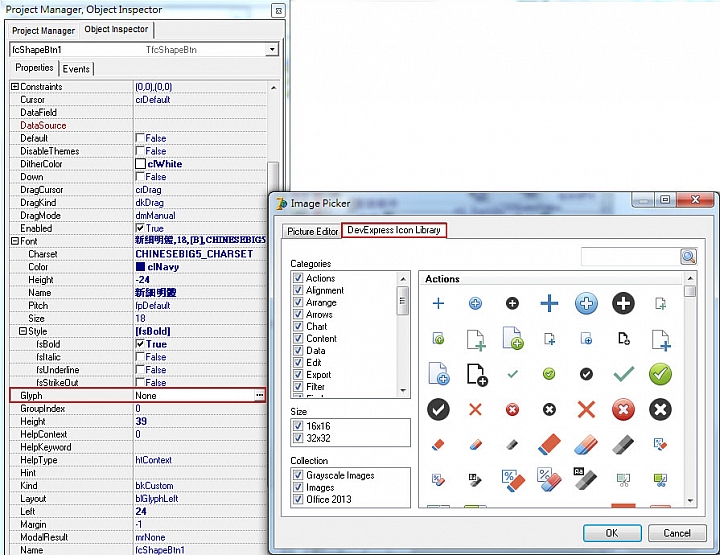
Task: Select the large blue plus icon
Action: pyautogui.click(x=549, y=303)
